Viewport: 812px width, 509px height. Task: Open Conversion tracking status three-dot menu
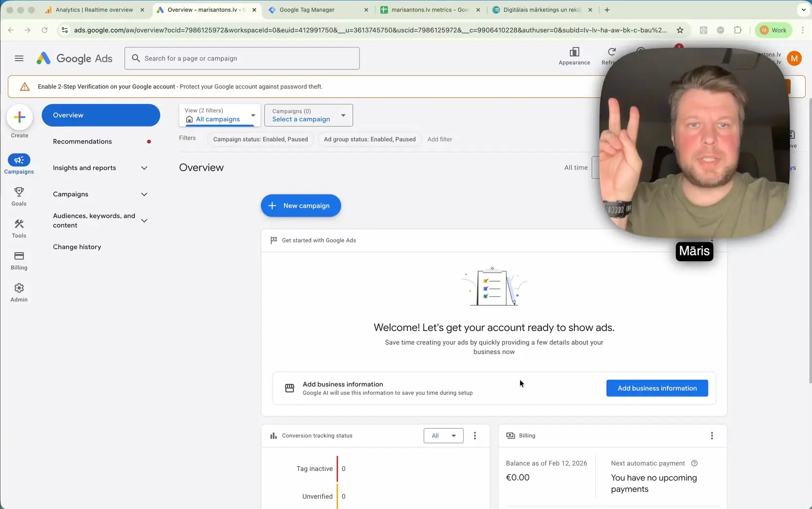click(475, 436)
